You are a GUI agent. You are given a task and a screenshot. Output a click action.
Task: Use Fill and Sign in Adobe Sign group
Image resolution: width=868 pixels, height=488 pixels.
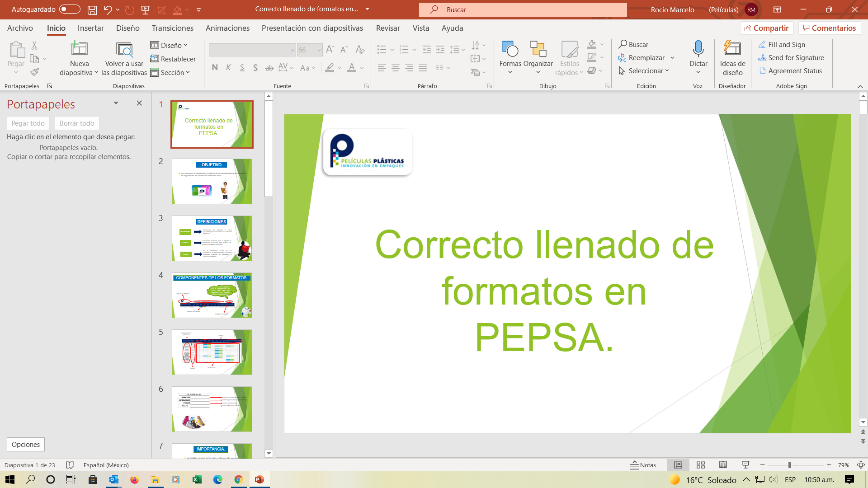[786, 44]
